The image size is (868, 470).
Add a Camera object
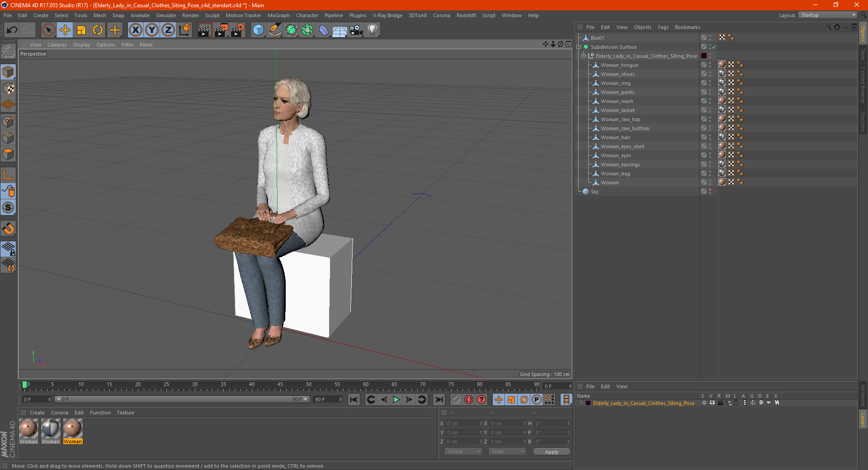[356, 30]
